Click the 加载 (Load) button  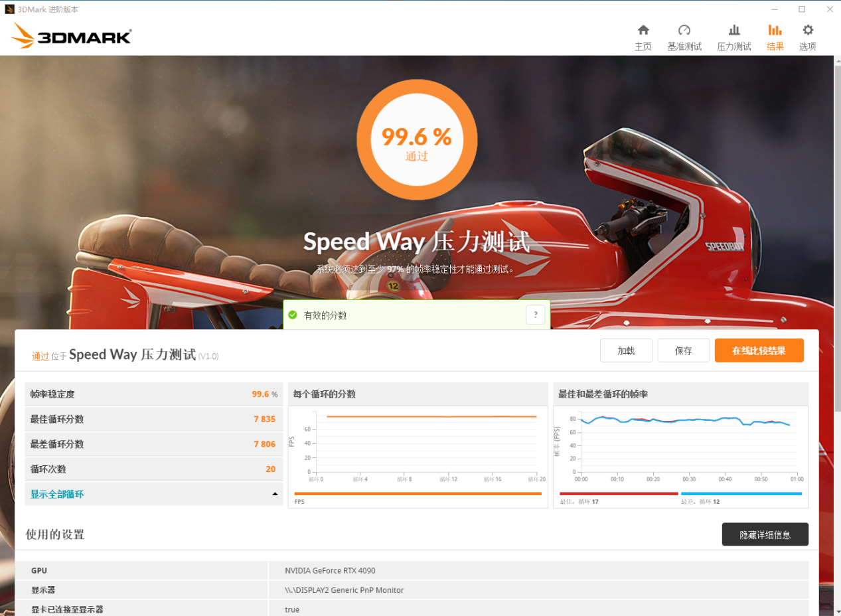[x=626, y=350]
